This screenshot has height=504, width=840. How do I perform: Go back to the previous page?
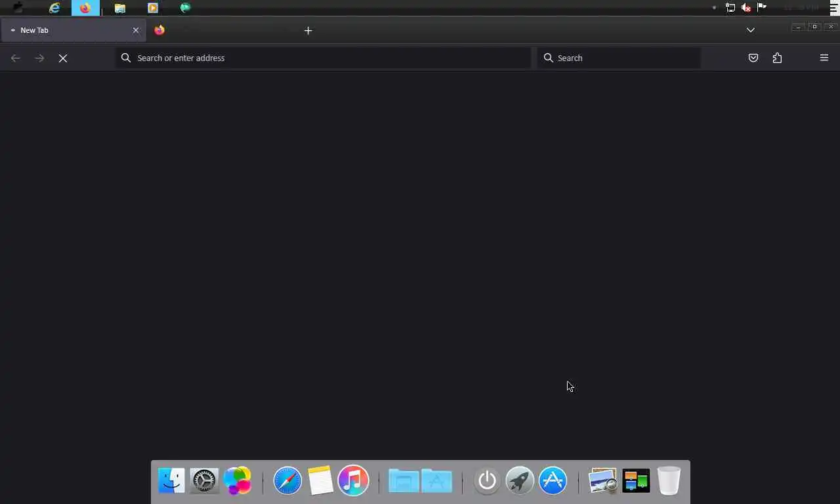click(x=16, y=58)
